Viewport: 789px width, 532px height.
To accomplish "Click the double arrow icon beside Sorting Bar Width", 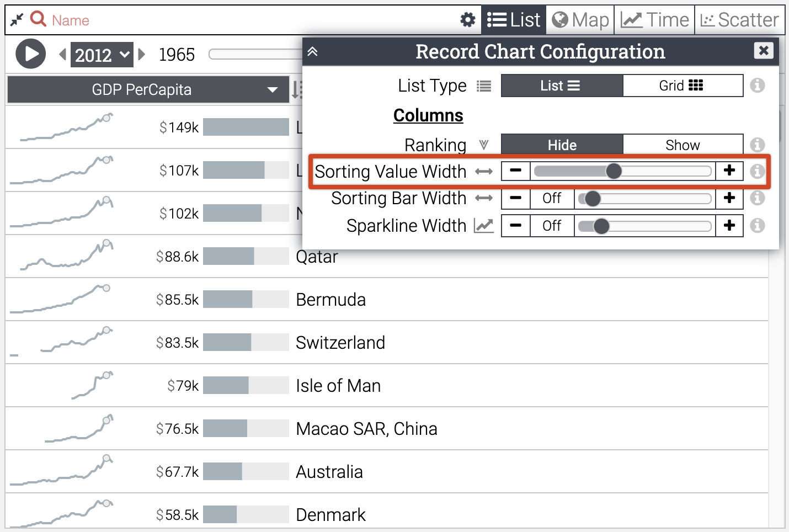I will [x=484, y=198].
